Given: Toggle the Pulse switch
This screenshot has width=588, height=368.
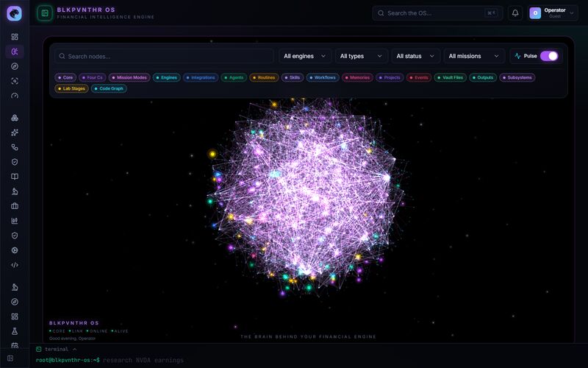Looking at the screenshot, I should pos(549,56).
